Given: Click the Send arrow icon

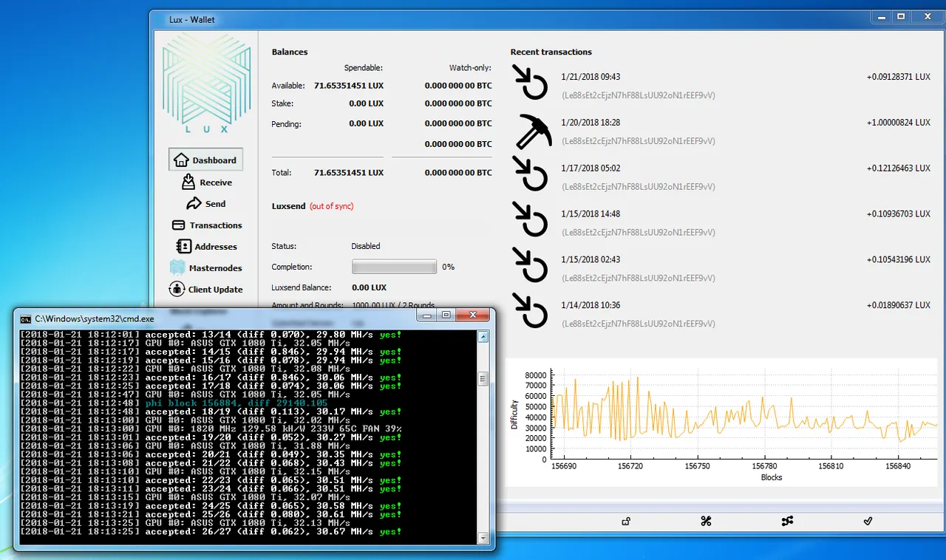Looking at the screenshot, I should (x=194, y=203).
